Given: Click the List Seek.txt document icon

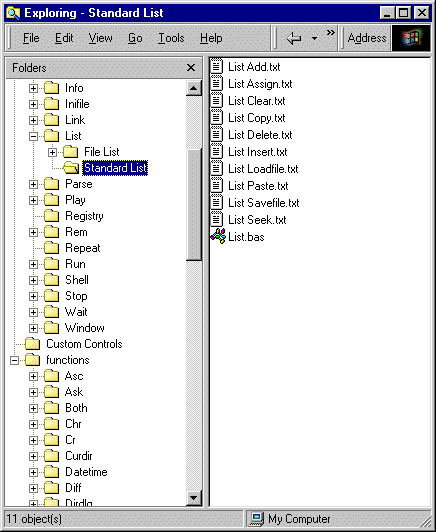Looking at the screenshot, I should tap(216, 219).
